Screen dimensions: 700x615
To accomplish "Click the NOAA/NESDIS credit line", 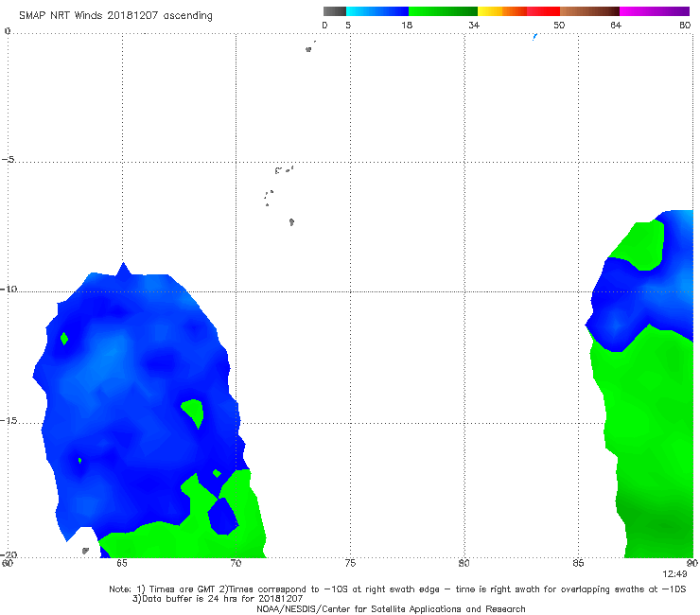I will tap(391, 608).
